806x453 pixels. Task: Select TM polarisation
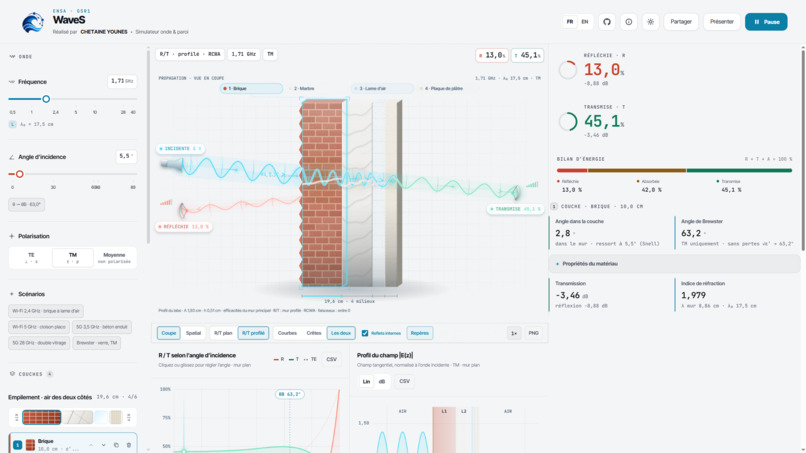(x=72, y=258)
